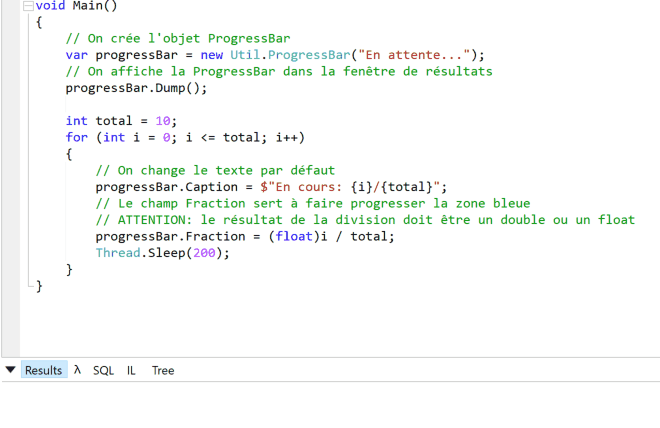The image size is (660, 428).
Task: Click the progressBar.Fraction assignment line
Action: [x=244, y=236]
